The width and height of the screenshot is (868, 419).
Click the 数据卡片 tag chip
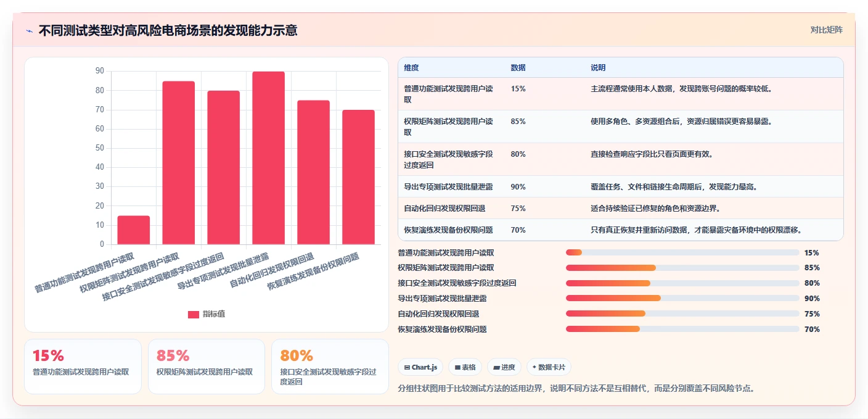point(549,367)
